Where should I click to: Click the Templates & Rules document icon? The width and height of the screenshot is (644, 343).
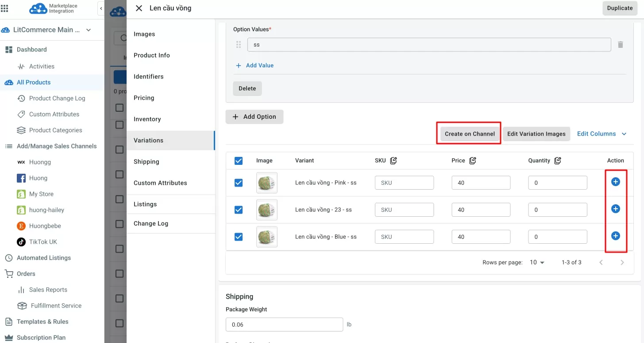pos(8,322)
